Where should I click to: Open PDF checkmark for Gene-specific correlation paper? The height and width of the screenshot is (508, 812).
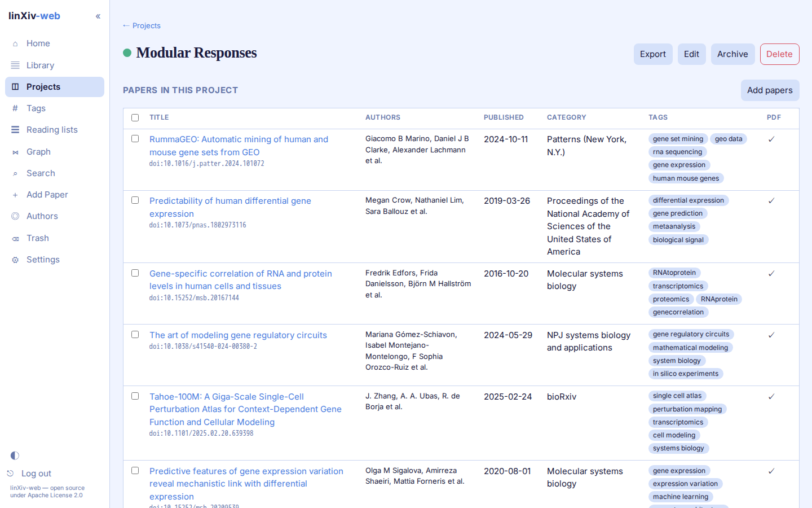coord(771,273)
